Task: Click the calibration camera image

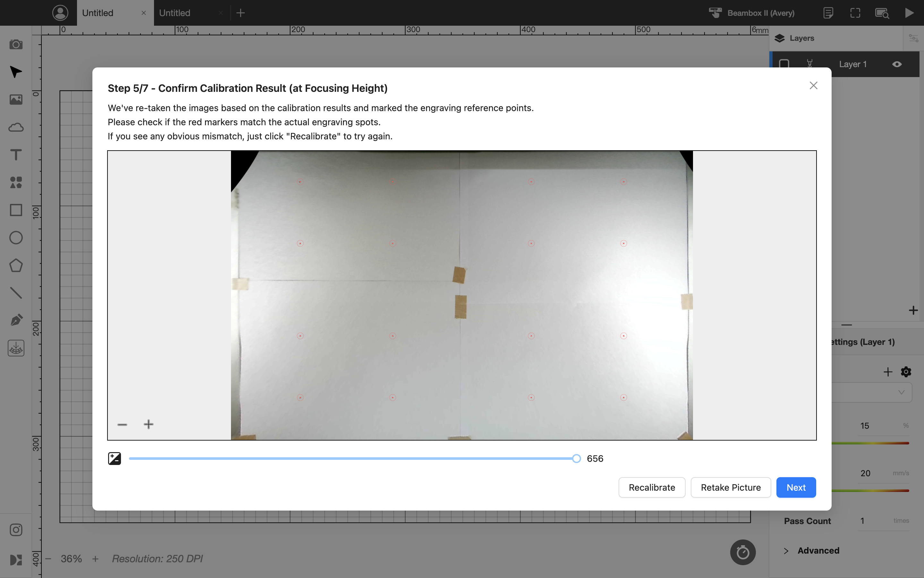Action: 462,295
